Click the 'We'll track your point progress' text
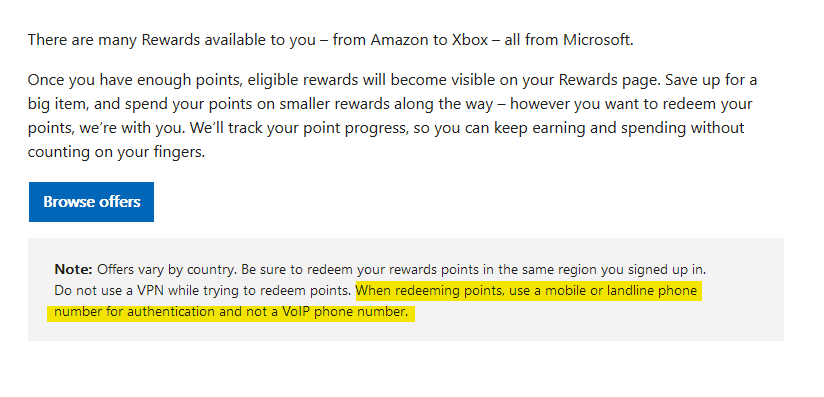Screen dimensions: 824x397 click(x=297, y=129)
